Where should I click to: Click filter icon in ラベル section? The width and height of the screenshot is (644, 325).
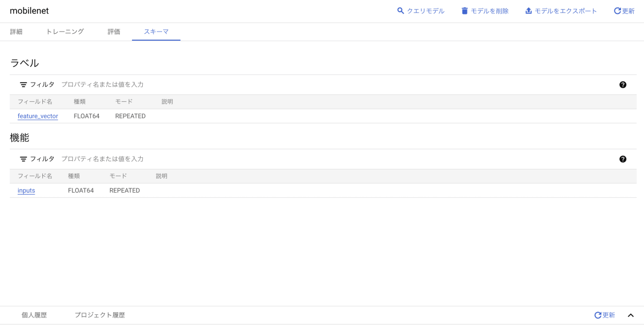(x=24, y=85)
